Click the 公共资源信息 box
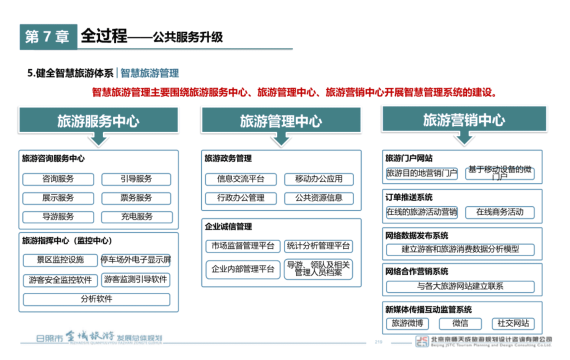Viewport: 570px width, 360px height. click(319, 198)
